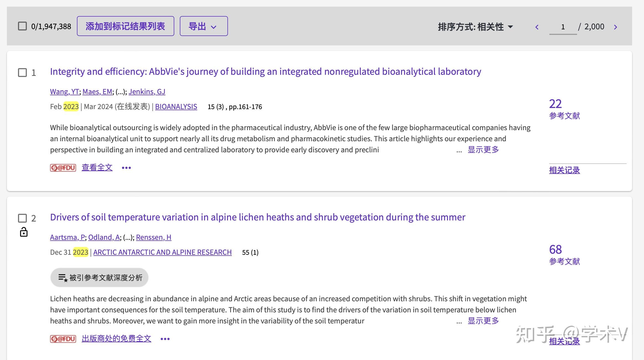Select the checkbox beside result 2

[22, 218]
